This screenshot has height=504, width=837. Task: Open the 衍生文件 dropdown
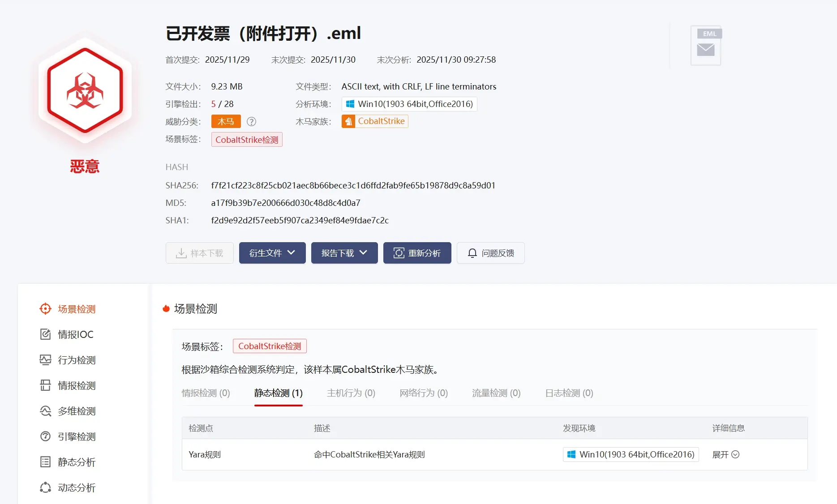(x=272, y=253)
